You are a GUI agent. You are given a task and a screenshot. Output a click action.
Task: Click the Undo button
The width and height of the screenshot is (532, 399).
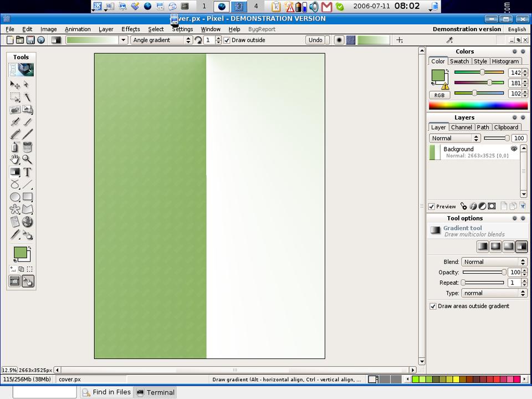click(315, 40)
